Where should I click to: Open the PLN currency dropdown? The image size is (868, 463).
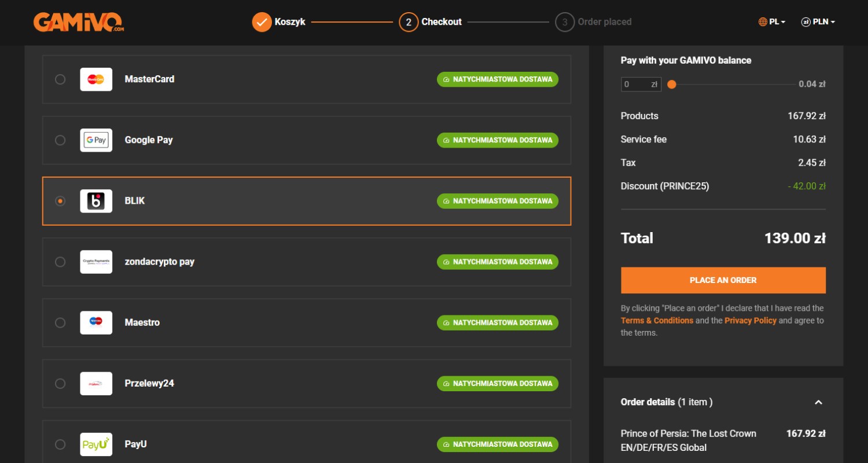pos(818,22)
